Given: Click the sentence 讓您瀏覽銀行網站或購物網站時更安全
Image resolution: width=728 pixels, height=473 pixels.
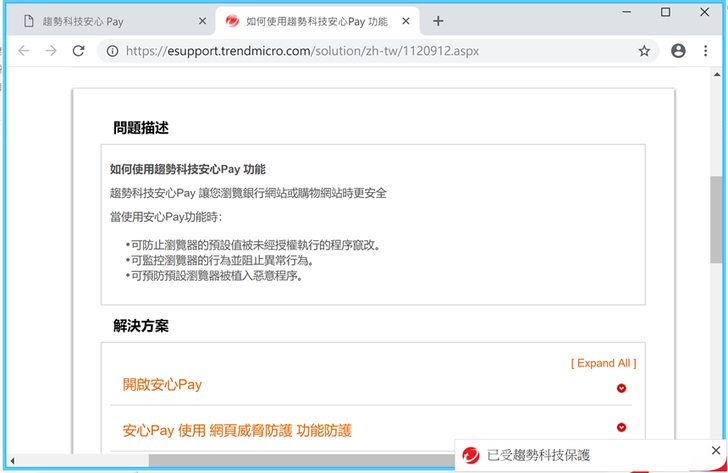Looking at the screenshot, I should (292, 193).
